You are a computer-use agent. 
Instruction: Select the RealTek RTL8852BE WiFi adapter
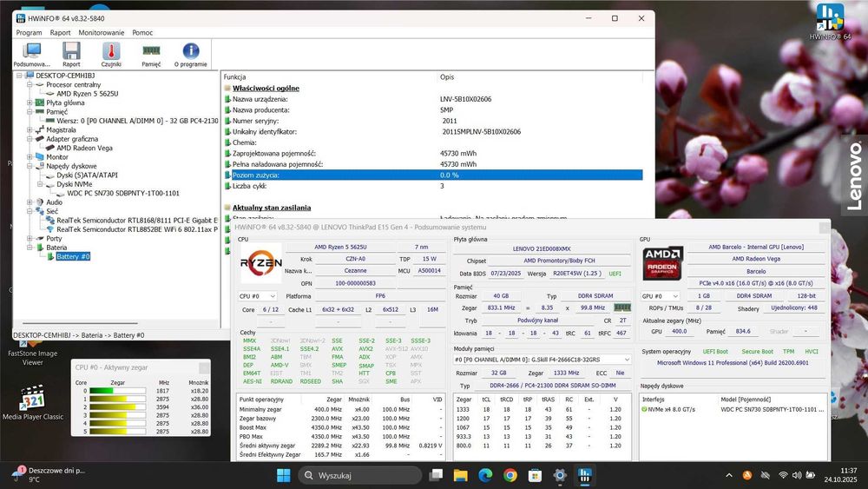pyautogui.click(x=137, y=229)
